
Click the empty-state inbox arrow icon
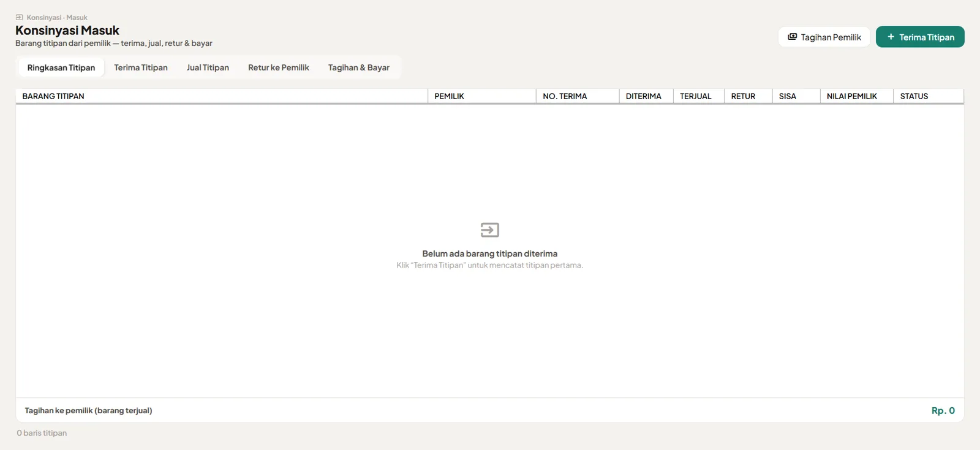coord(490,230)
